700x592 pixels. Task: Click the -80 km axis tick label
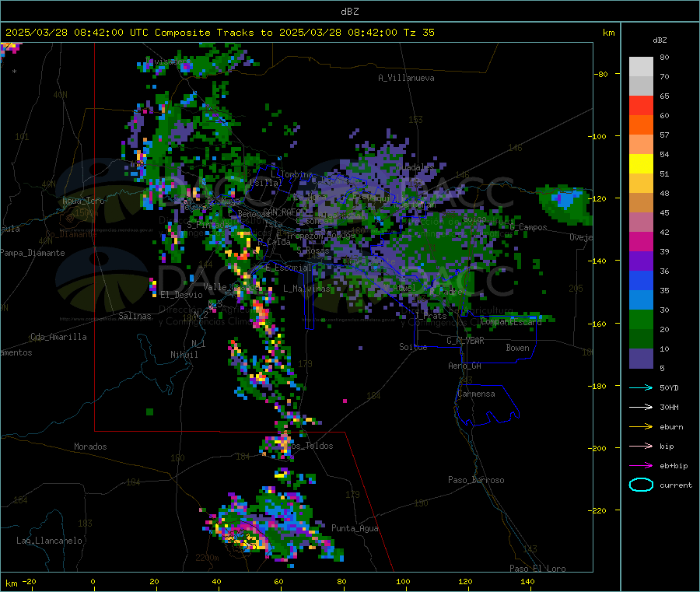tap(600, 74)
